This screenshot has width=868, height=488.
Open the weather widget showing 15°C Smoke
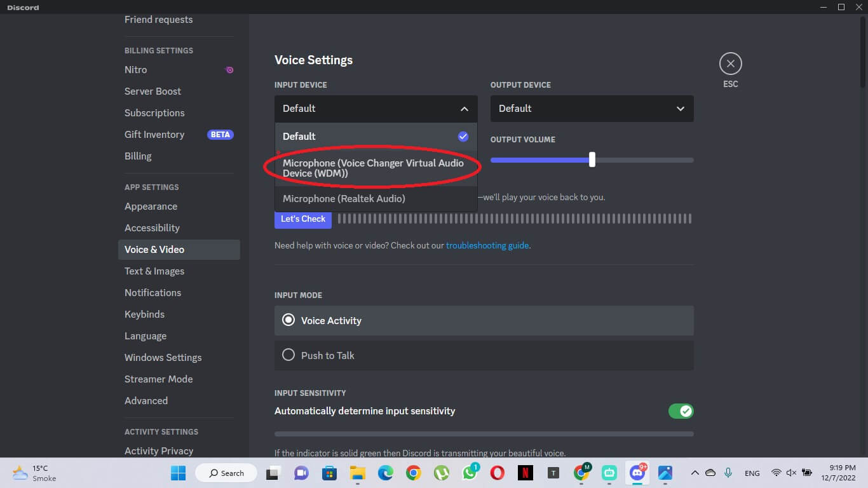(x=35, y=473)
